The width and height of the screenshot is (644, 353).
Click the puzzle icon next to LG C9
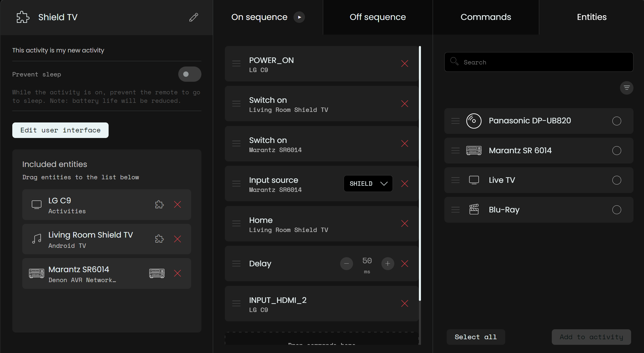click(159, 205)
